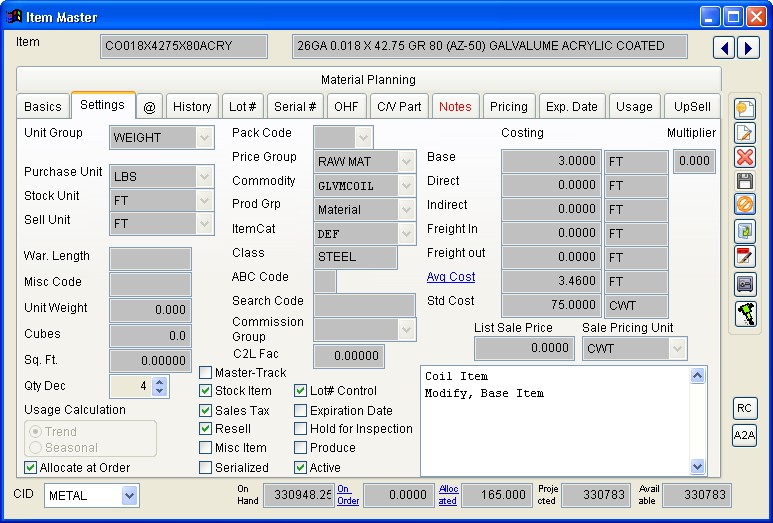This screenshot has height=523, width=773.
Task: Open the Unit Group WEIGHT dropdown
Action: [x=204, y=137]
